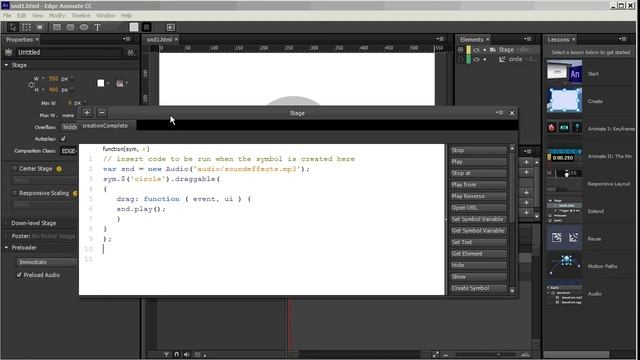640x360 pixels.
Task: Click the stage background color swatch
Action: pyautogui.click(x=101, y=83)
